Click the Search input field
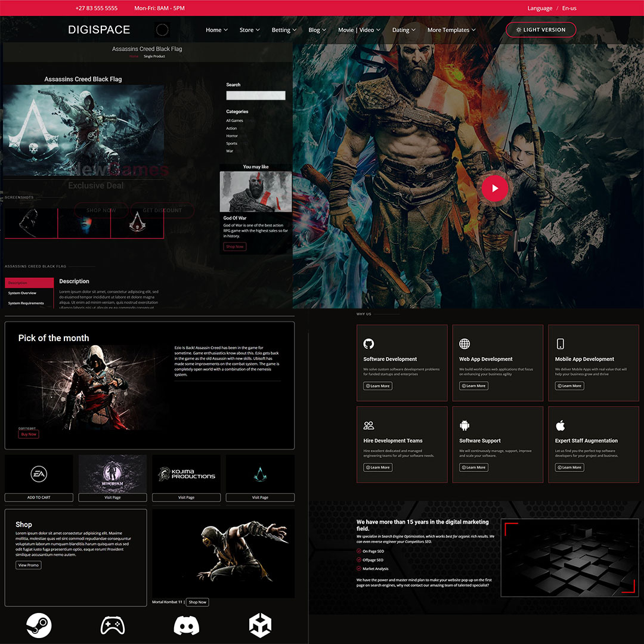 pos(255,95)
